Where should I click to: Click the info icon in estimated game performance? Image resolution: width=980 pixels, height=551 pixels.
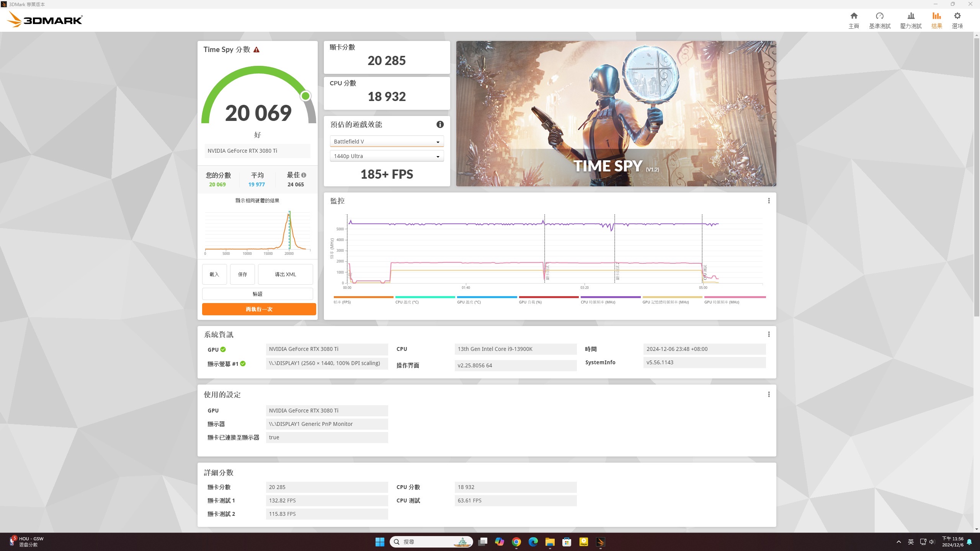(x=440, y=124)
